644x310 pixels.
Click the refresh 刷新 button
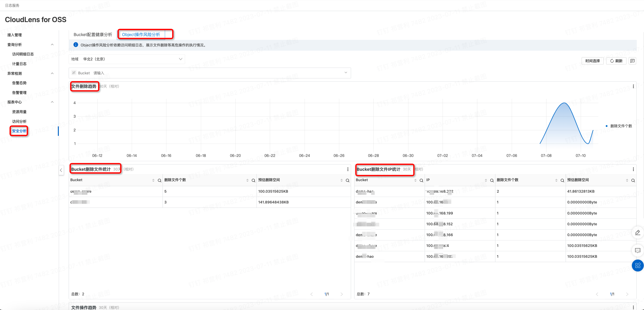tap(616, 61)
